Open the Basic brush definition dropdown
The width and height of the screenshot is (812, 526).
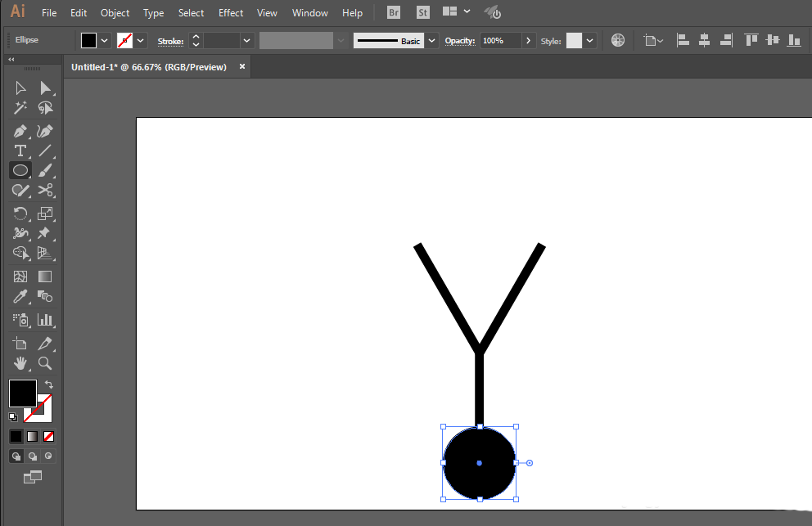431,41
